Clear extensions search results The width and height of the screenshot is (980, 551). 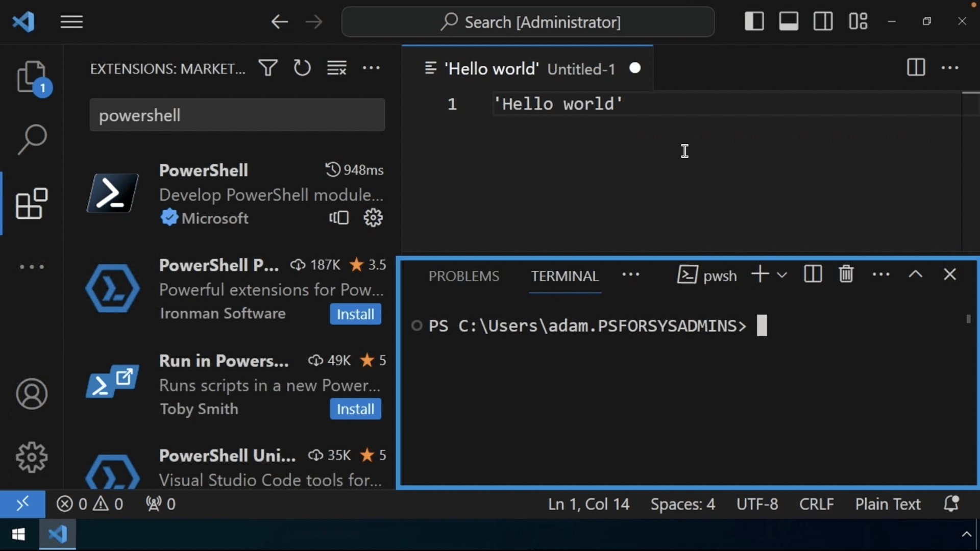tap(337, 68)
